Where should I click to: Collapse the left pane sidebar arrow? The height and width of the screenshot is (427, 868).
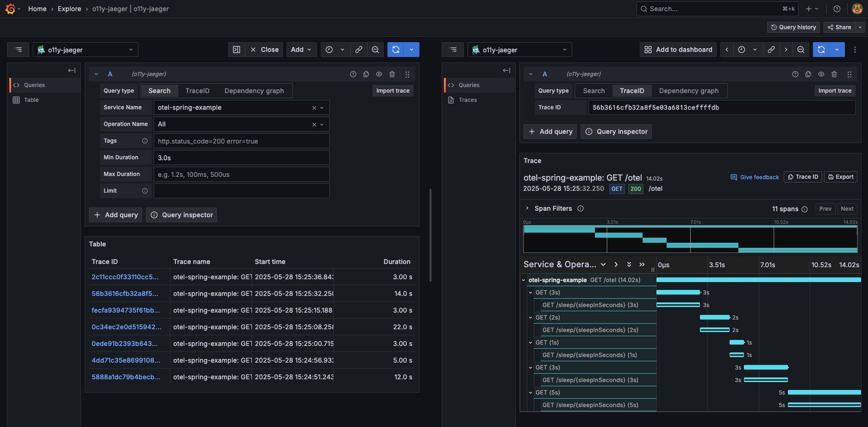tap(72, 70)
